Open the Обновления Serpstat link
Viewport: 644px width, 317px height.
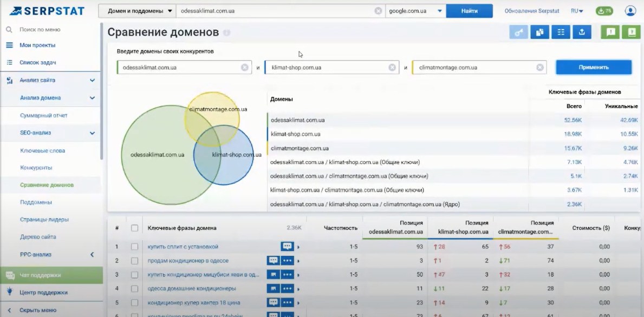pyautogui.click(x=532, y=11)
